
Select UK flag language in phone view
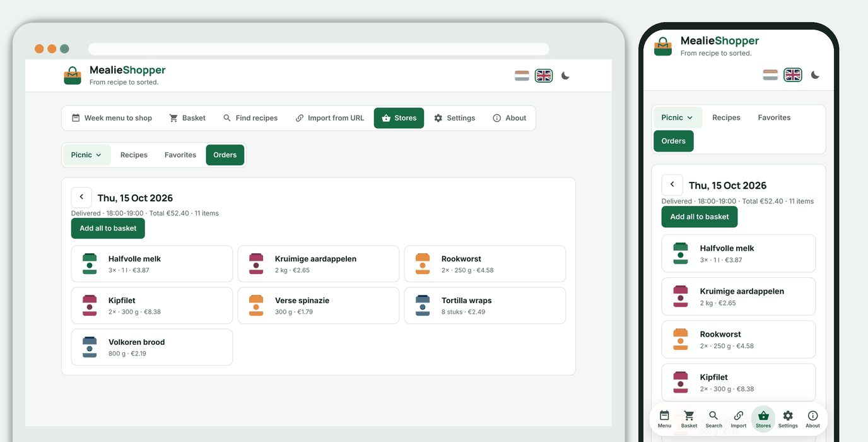point(793,75)
